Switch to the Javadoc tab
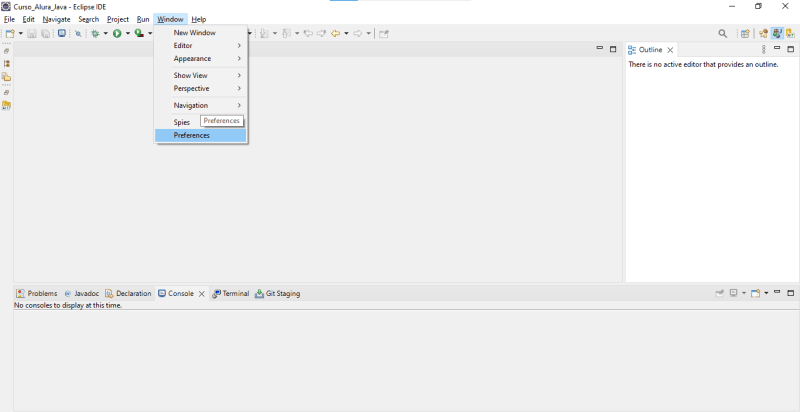 (x=82, y=294)
